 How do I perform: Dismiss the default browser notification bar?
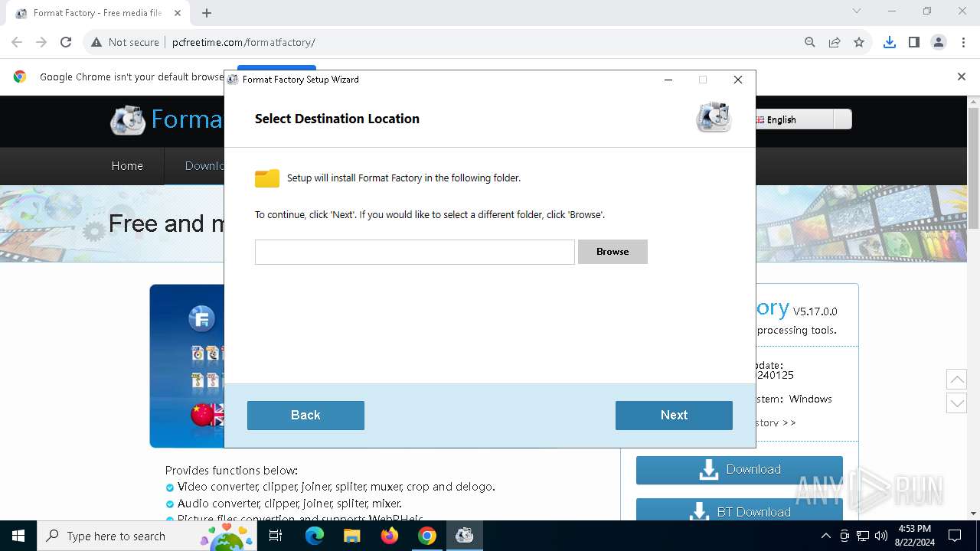(x=962, y=77)
